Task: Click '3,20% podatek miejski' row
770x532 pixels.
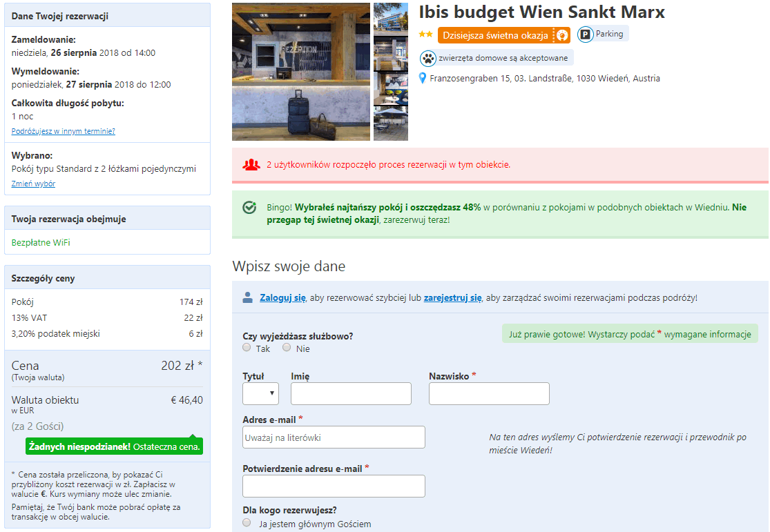Action: 107,333
